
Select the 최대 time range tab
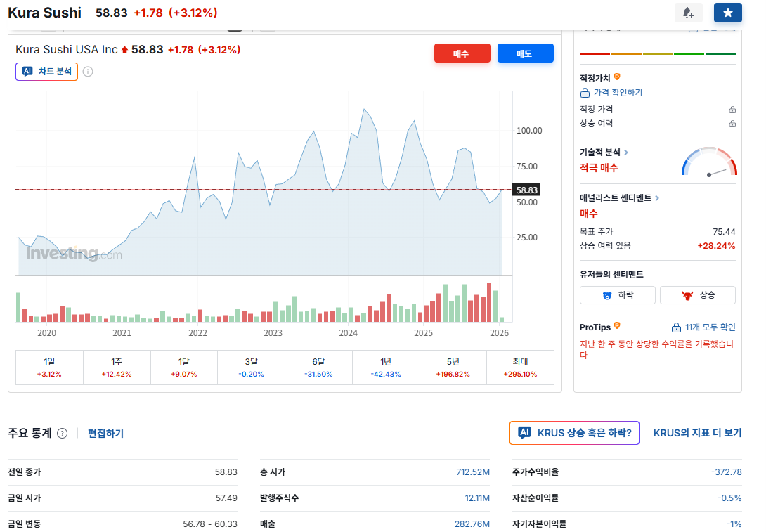520,368
